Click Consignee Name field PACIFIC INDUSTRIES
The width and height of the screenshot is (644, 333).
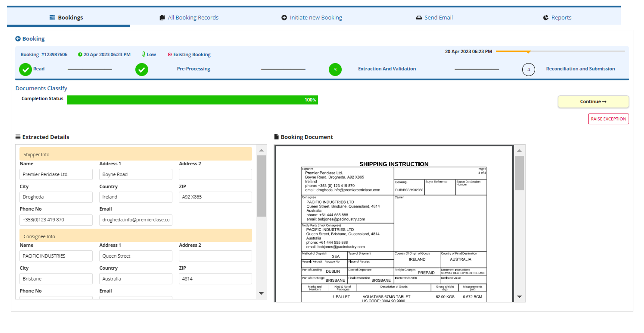click(x=56, y=256)
